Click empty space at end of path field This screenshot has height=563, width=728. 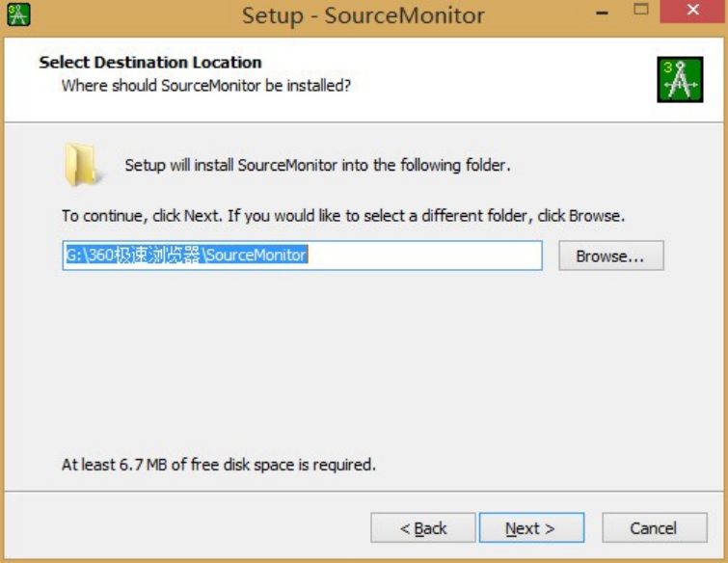[x=434, y=255]
